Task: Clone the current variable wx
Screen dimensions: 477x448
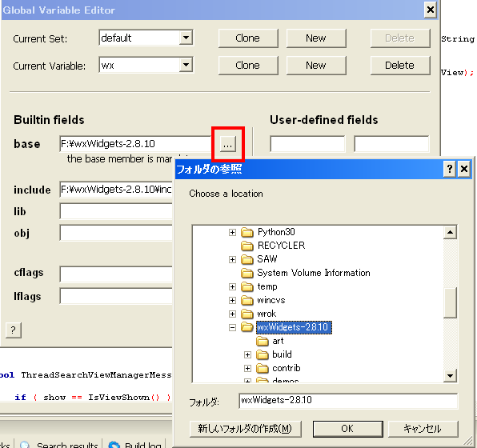Action: pos(248,66)
